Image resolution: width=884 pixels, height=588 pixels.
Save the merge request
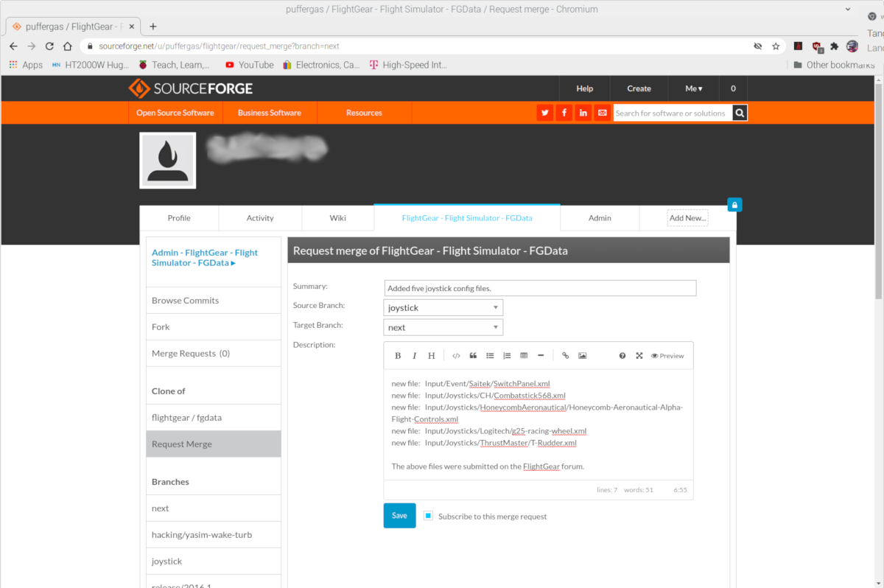(x=399, y=516)
